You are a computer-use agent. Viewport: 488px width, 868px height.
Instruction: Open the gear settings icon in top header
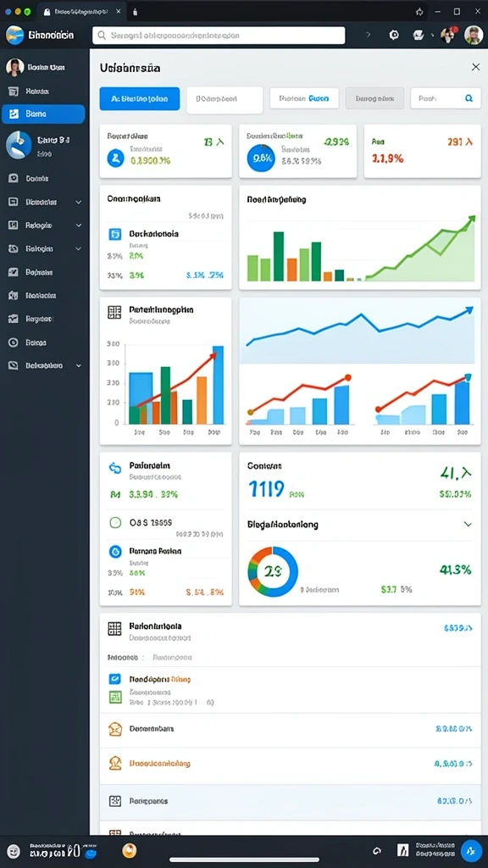click(x=394, y=35)
